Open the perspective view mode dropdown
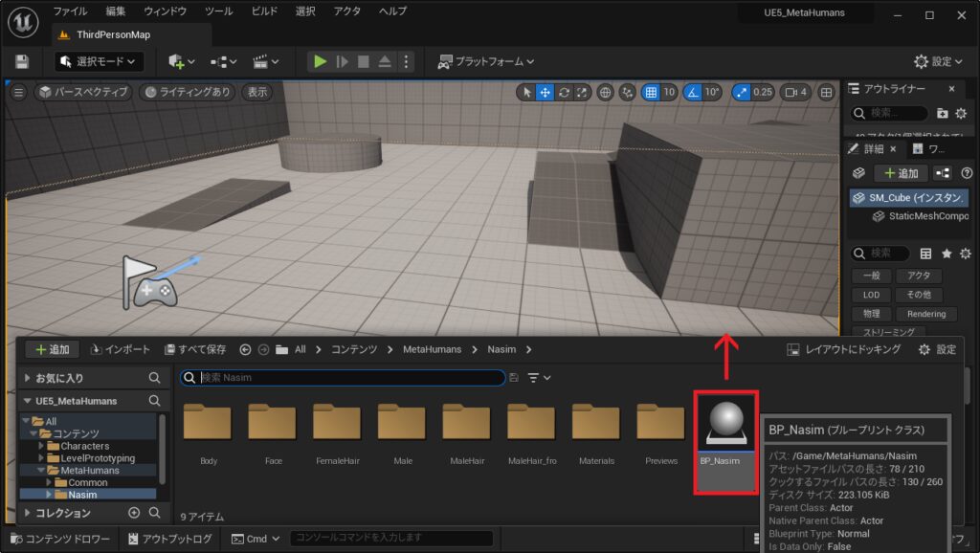 tap(83, 92)
